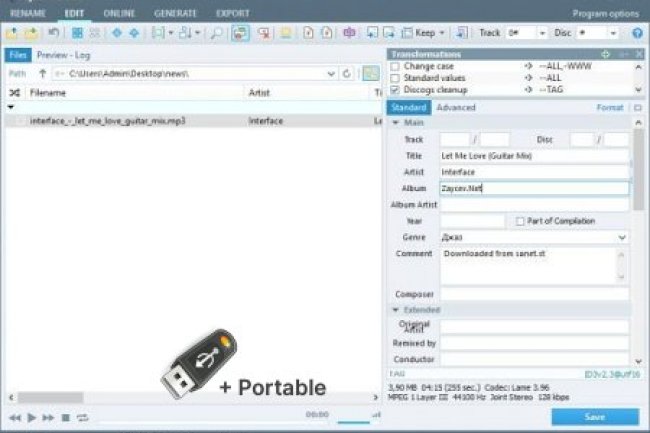
Task: Open search with the magnifying glass icon
Action: pyautogui.click(x=216, y=33)
